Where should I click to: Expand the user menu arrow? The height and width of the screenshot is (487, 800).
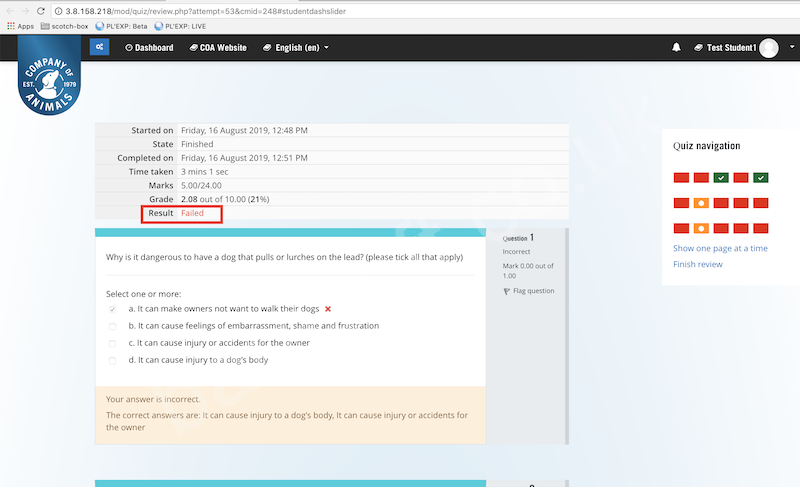point(792,47)
